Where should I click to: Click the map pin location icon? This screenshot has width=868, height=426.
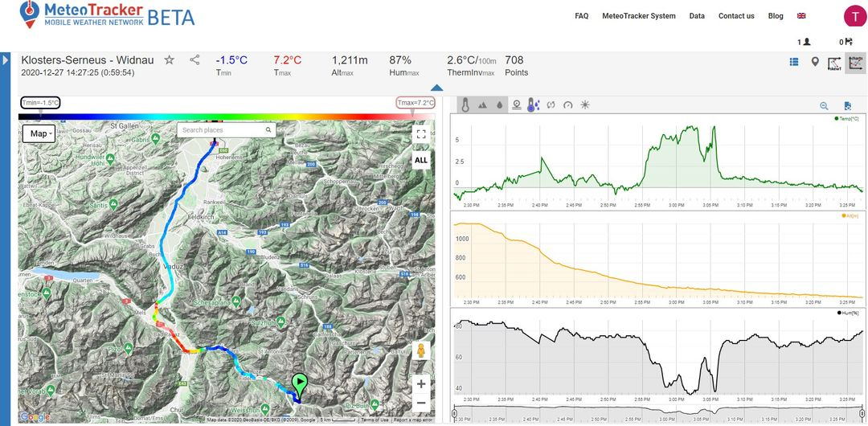coord(814,62)
